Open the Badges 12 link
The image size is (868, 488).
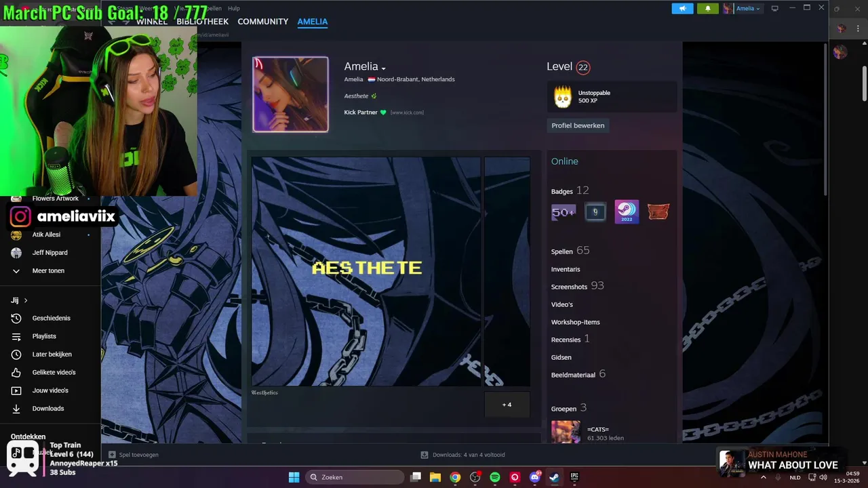point(570,191)
